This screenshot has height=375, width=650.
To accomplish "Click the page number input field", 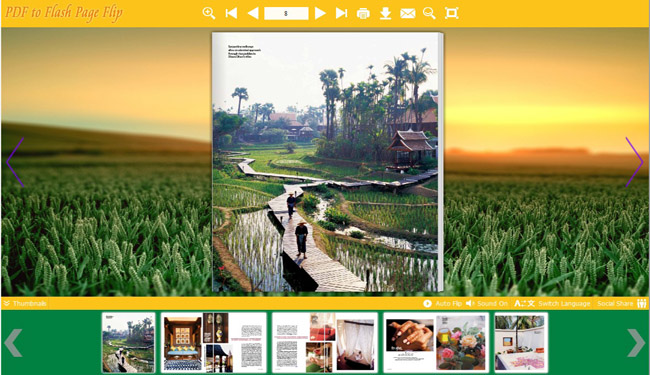I will pos(286,13).
